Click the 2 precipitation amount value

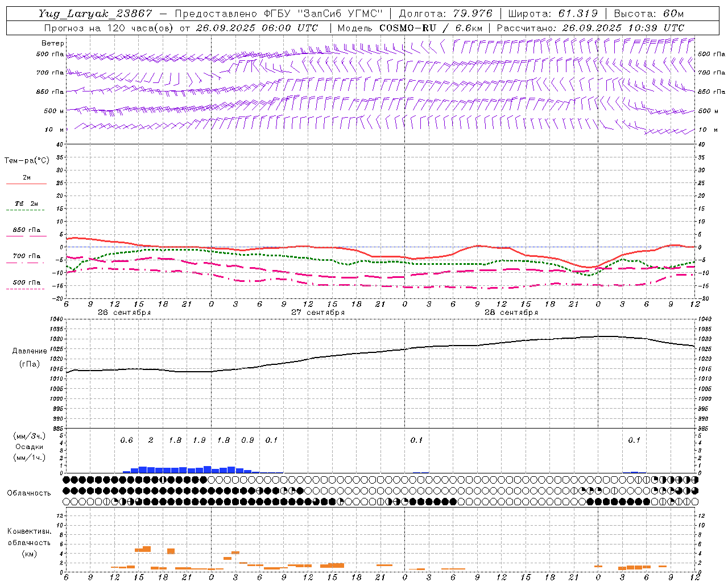click(x=151, y=440)
